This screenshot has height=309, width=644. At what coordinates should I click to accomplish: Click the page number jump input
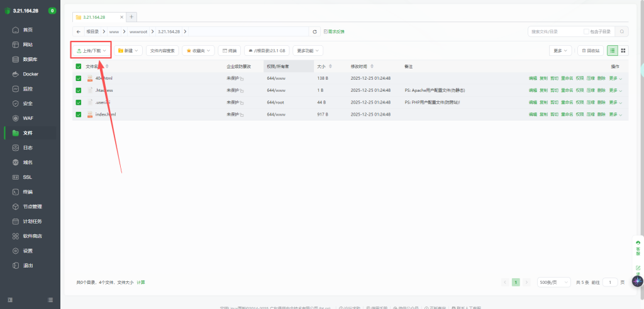[610, 283]
